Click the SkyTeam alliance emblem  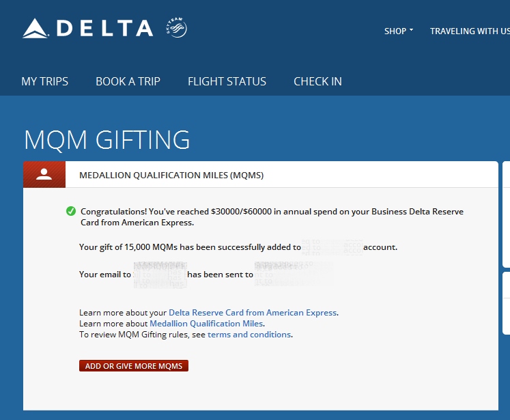pyautogui.click(x=176, y=28)
